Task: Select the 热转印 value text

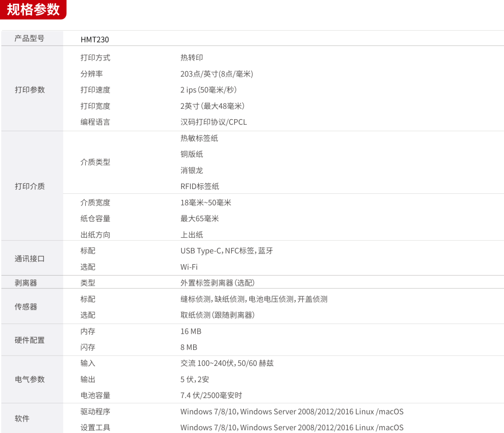Action: pos(191,58)
